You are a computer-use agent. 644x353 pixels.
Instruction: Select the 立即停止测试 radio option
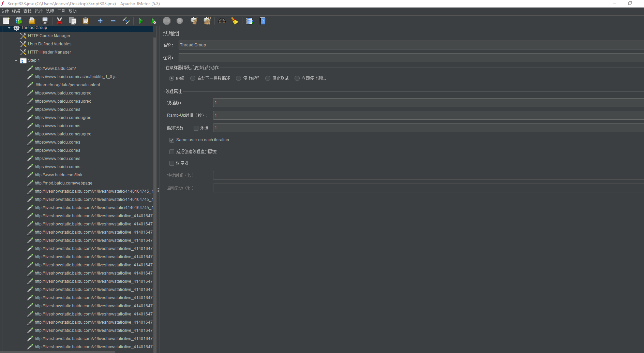tap(297, 78)
